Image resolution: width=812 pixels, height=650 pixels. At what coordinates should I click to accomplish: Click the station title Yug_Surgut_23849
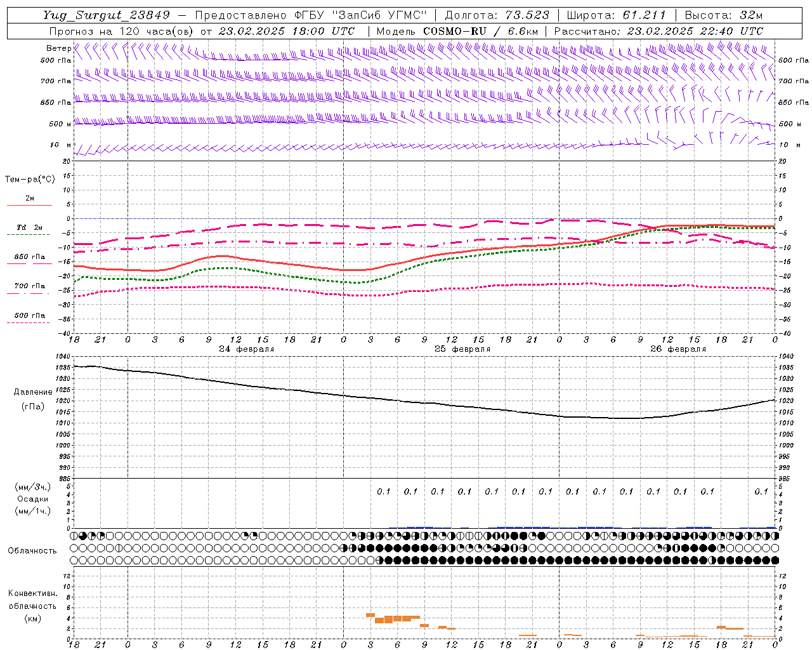coord(107,15)
